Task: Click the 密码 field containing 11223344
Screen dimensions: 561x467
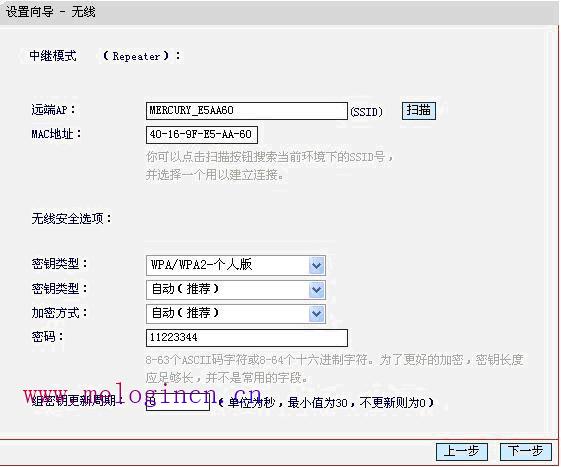Action: click(247, 338)
